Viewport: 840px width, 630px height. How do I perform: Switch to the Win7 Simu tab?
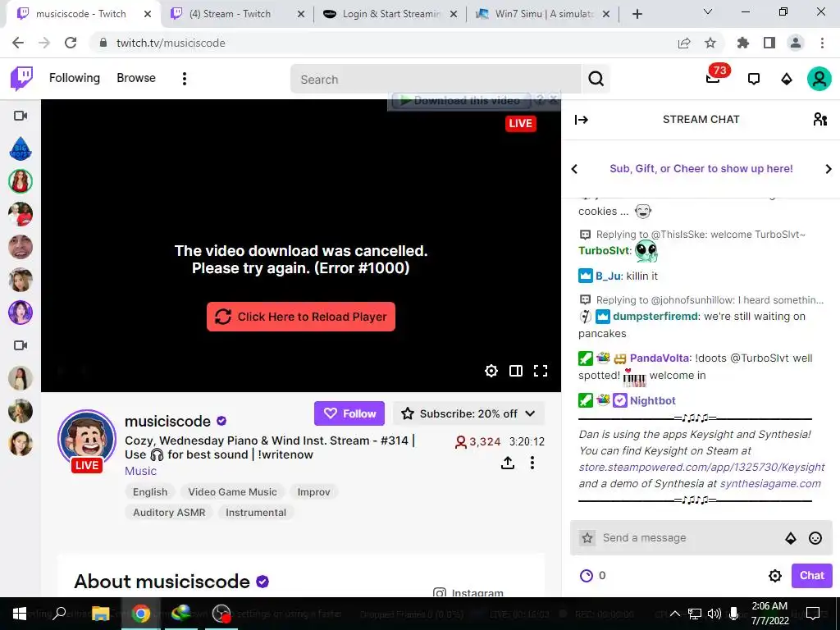[x=543, y=14]
